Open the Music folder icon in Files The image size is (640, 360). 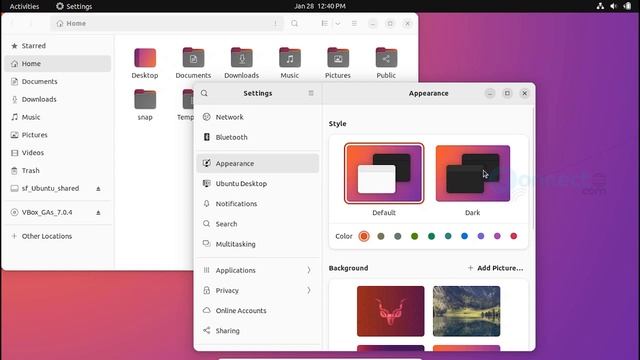pyautogui.click(x=290, y=58)
